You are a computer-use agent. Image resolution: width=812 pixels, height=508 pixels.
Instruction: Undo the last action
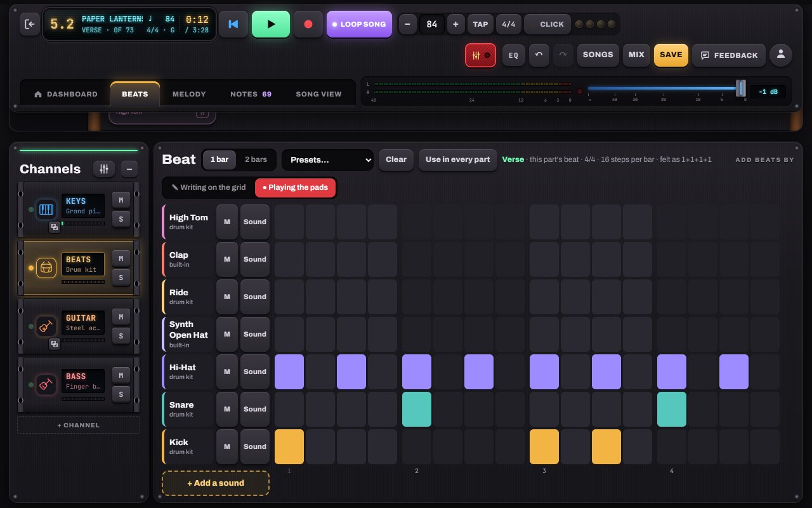[x=539, y=55]
